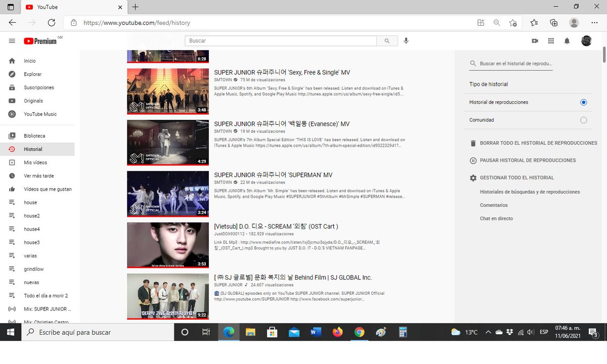Open Firefox from the taskbar

(x=337, y=332)
